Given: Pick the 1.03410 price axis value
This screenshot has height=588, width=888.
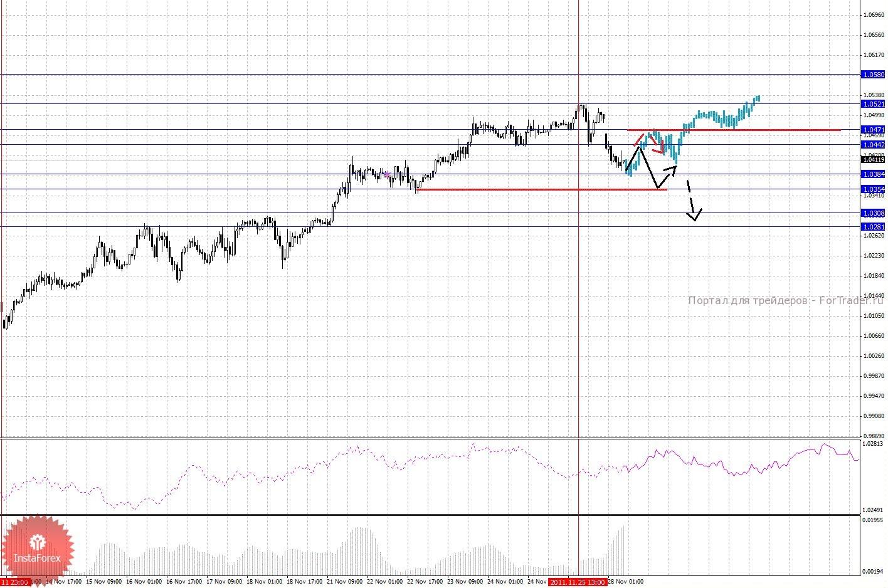Looking at the screenshot, I should 874,196.
